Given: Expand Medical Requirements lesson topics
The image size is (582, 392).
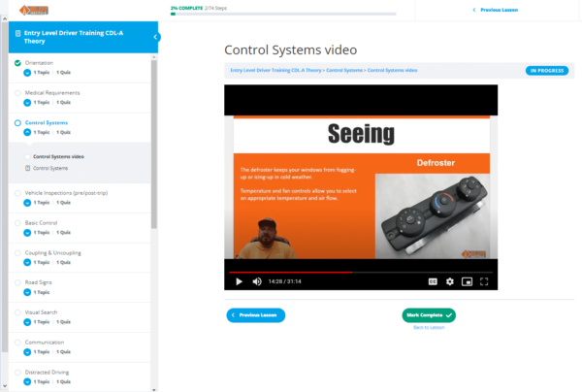Looking at the screenshot, I should [x=27, y=103].
